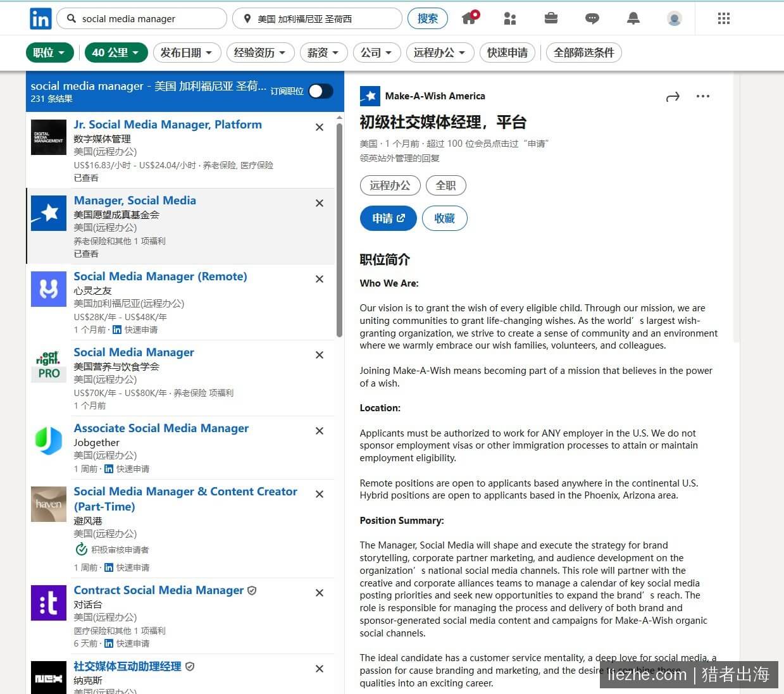Click the 心灵之友 company logo
784x694 pixels.
pos(49,289)
